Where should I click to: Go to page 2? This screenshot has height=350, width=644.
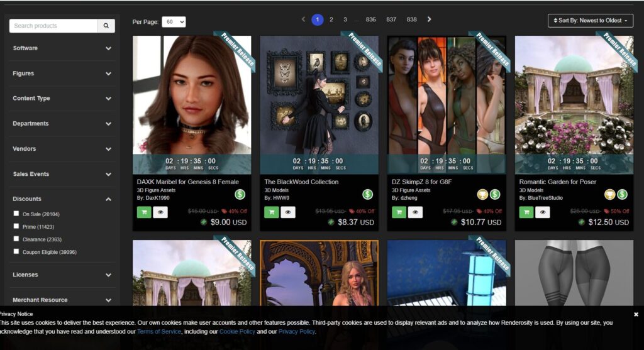pyautogui.click(x=331, y=19)
